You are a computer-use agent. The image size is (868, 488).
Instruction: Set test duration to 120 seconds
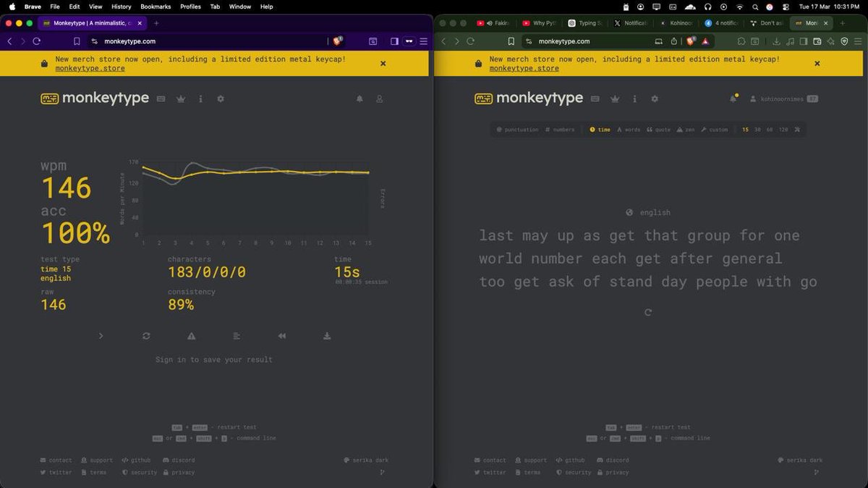(x=783, y=130)
